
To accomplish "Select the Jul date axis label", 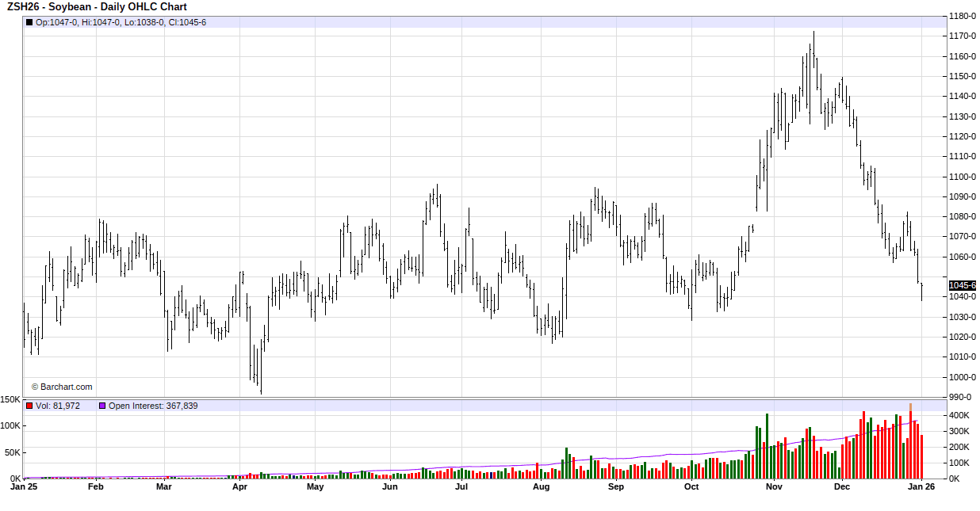I will coord(461,486).
